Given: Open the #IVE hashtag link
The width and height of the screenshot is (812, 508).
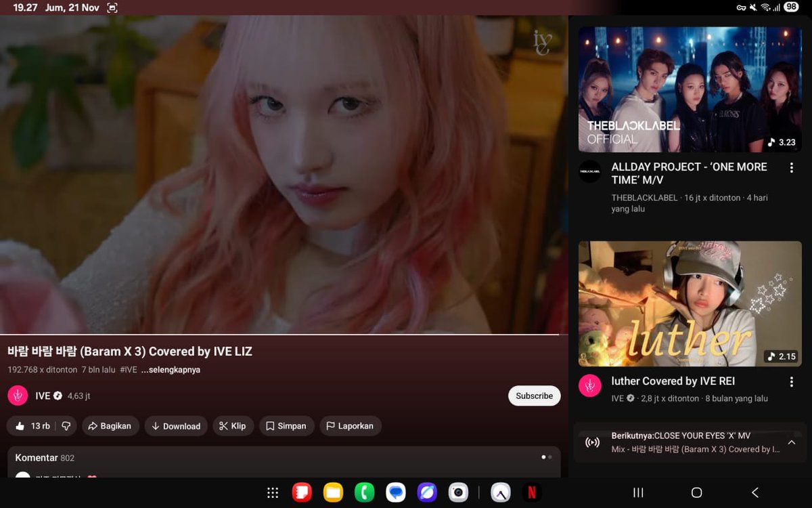Looking at the screenshot, I should pyautogui.click(x=129, y=370).
